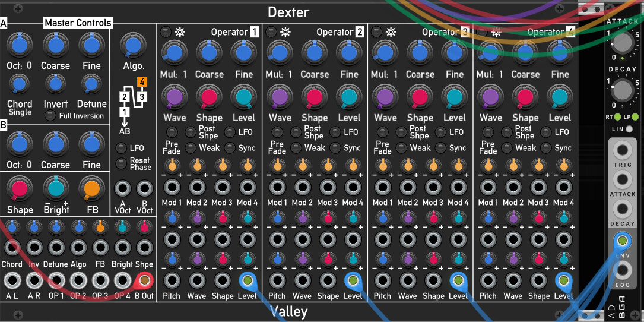644x322 pixels.
Task: Click the OP 4 output jack
Action: 122,280
